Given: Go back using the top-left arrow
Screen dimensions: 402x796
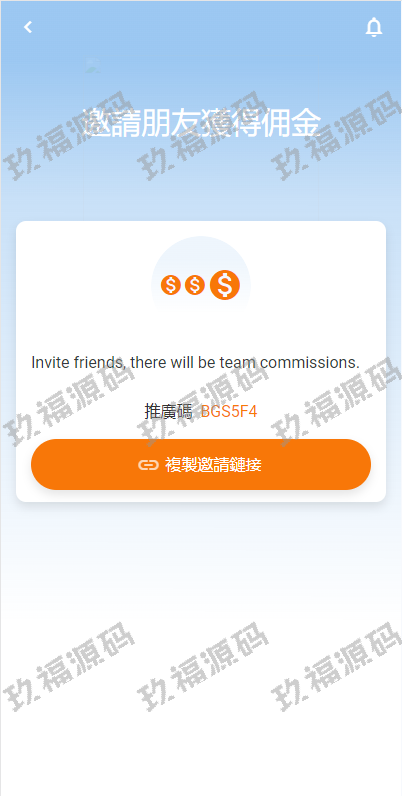Looking at the screenshot, I should pyautogui.click(x=28, y=27).
